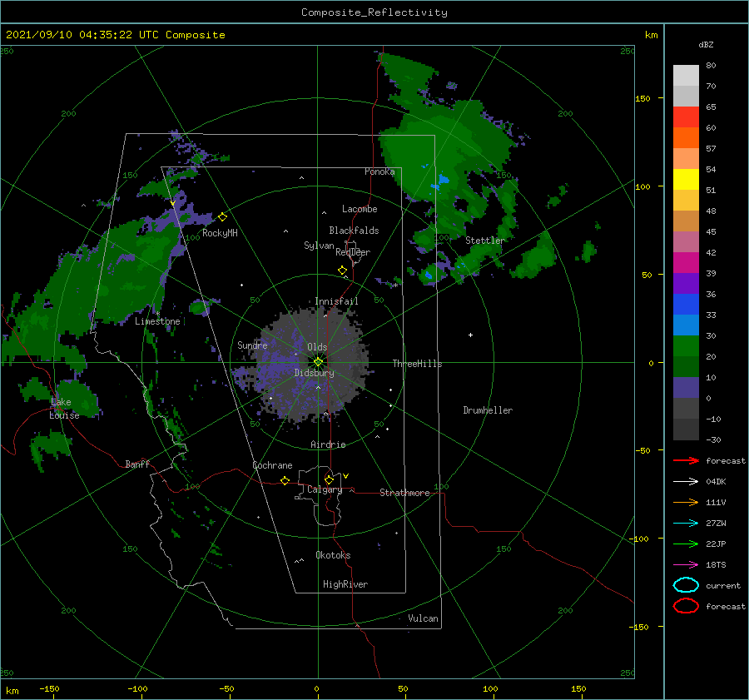Click the Banff label

[137, 464]
